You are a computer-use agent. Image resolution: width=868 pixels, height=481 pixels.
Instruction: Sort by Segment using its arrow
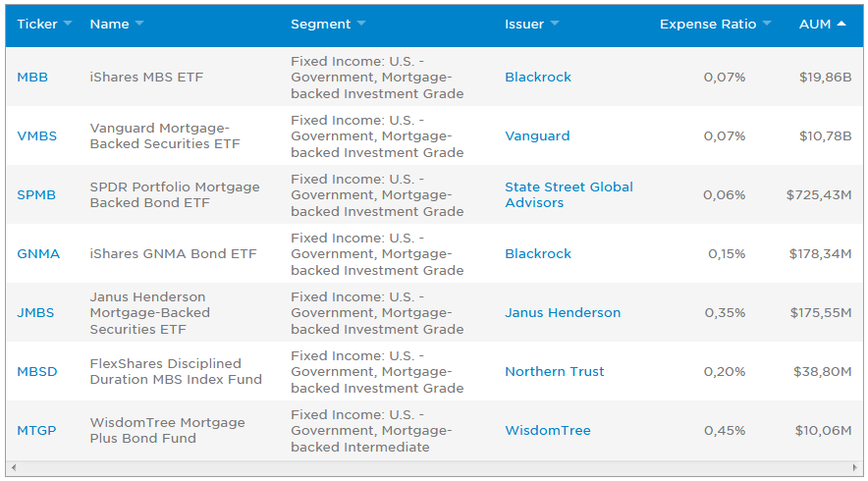(360, 24)
